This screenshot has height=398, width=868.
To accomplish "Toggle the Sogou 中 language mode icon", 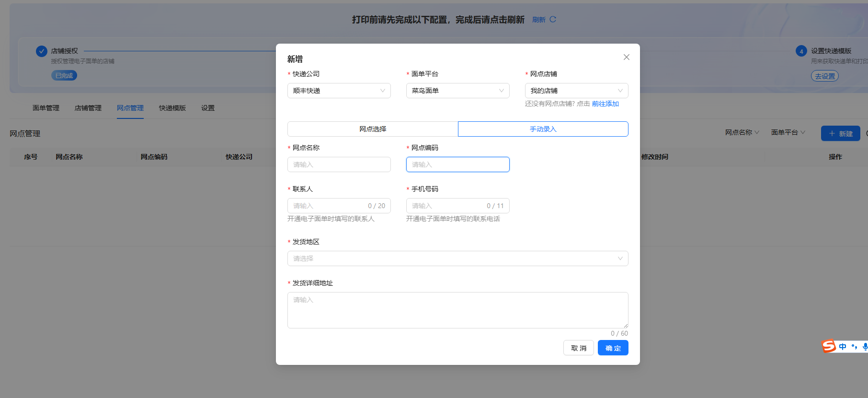I will tap(843, 347).
